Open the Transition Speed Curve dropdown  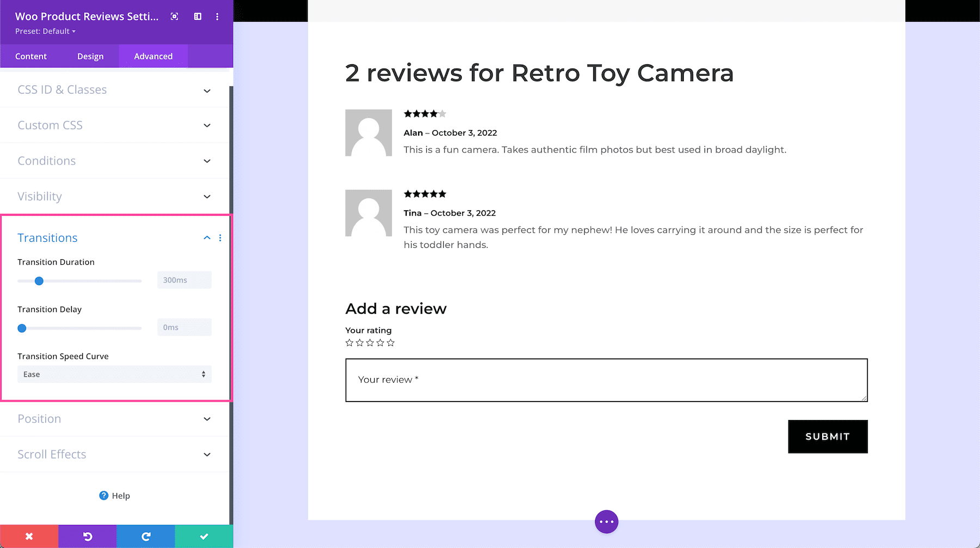click(x=114, y=374)
